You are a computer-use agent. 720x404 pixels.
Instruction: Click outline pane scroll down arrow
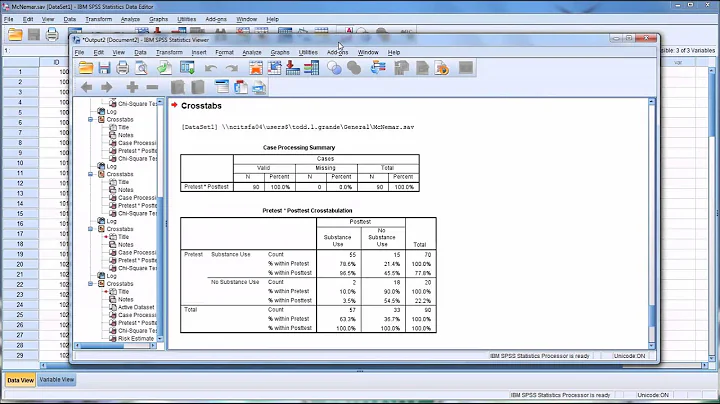160,339
